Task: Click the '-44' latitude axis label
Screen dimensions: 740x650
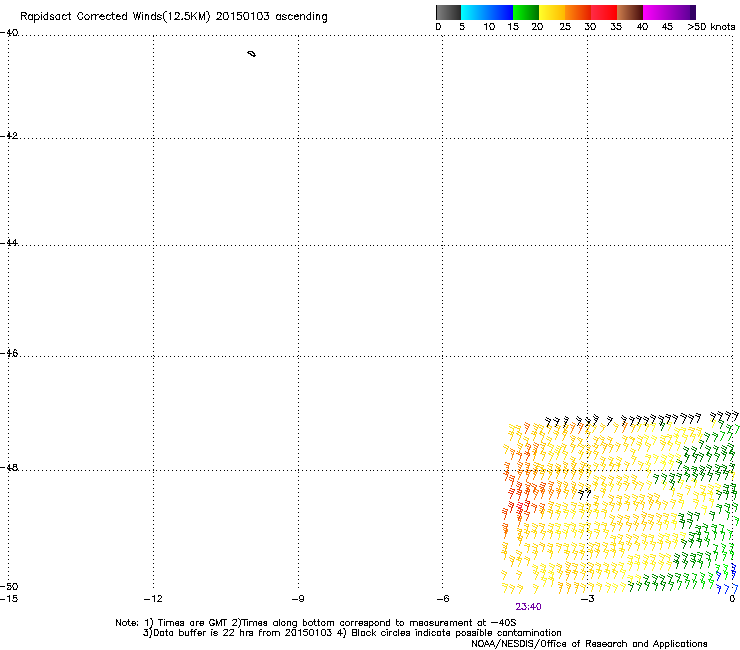Action: click(9, 243)
